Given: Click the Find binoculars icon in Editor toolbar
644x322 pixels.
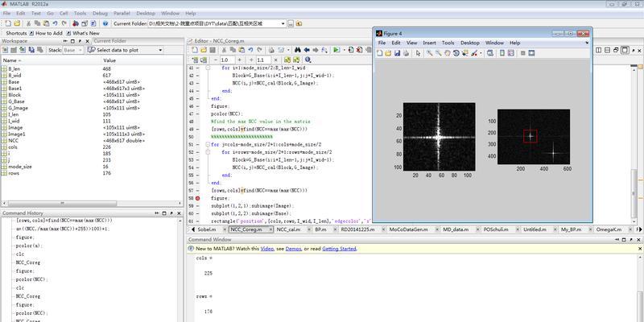Looking at the screenshot, I should [x=297, y=50].
